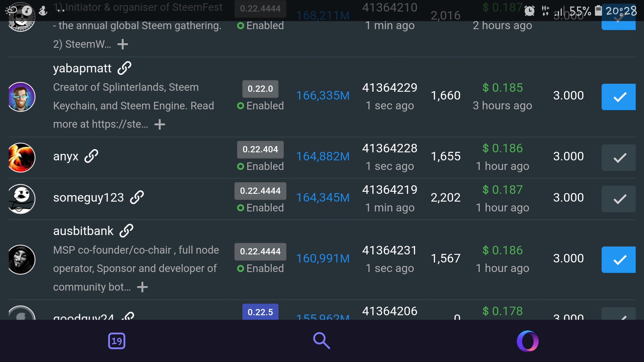644x362 pixels.
Task: Open yabapmatt's 166,335M votes link
Action: (x=323, y=96)
